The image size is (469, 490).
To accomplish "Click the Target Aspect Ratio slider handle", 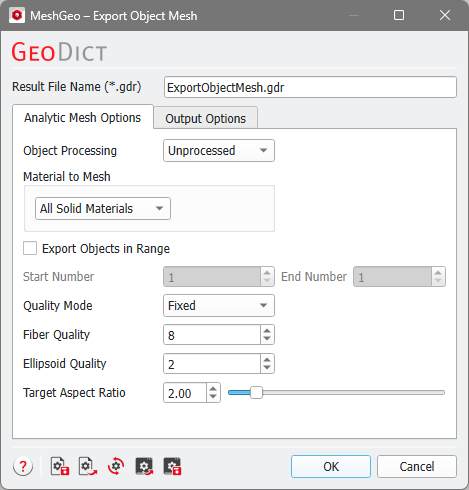I will point(256,393).
